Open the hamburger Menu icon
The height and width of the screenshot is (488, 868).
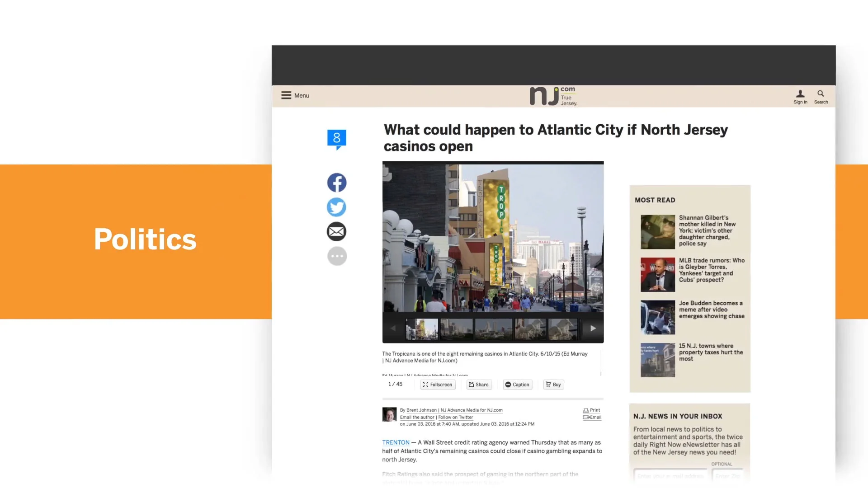coord(286,95)
